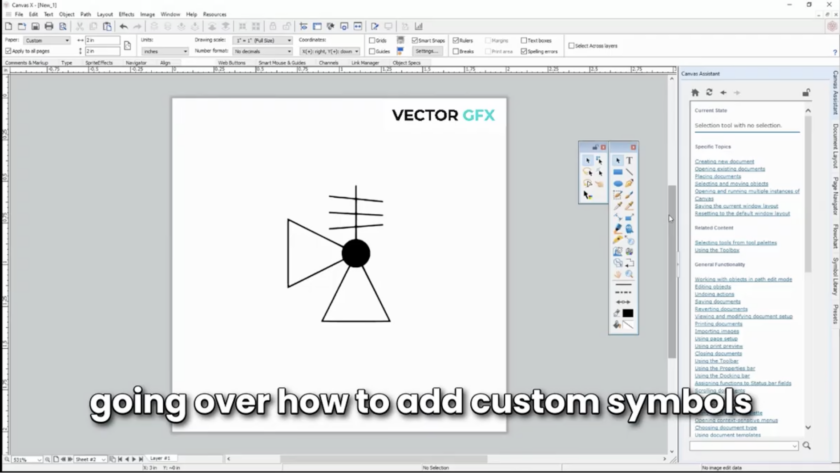This screenshot has height=473, width=840.
Task: Enable the Breaks checkbox
Action: pos(456,51)
